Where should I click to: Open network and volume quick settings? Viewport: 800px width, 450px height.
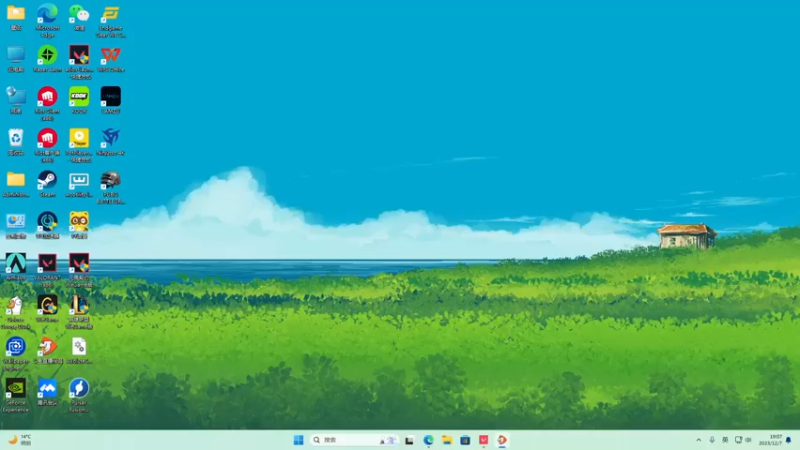(x=743, y=440)
